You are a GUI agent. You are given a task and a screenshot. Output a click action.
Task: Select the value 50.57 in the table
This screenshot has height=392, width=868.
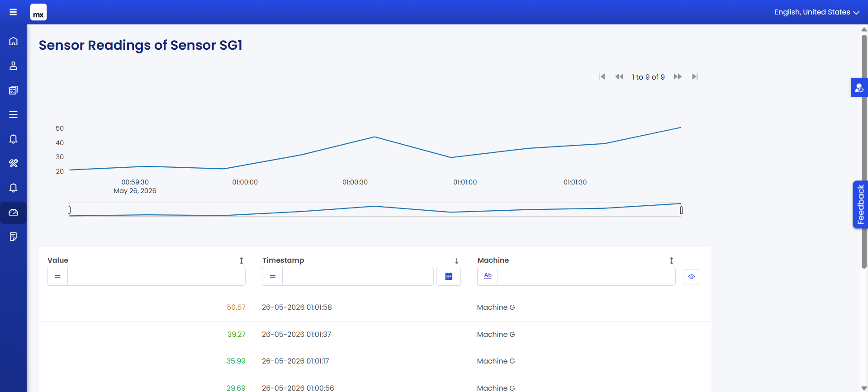coord(236,307)
